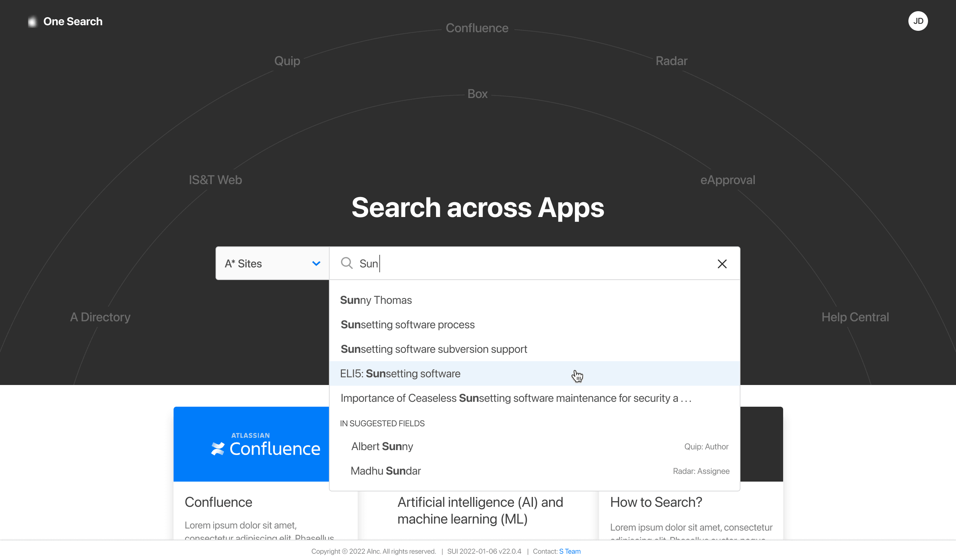Click the magnifier search icon

346,263
